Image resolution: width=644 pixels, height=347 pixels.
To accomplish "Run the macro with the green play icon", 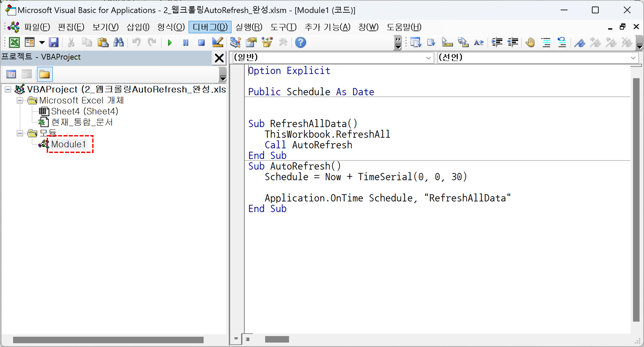I will tap(170, 43).
